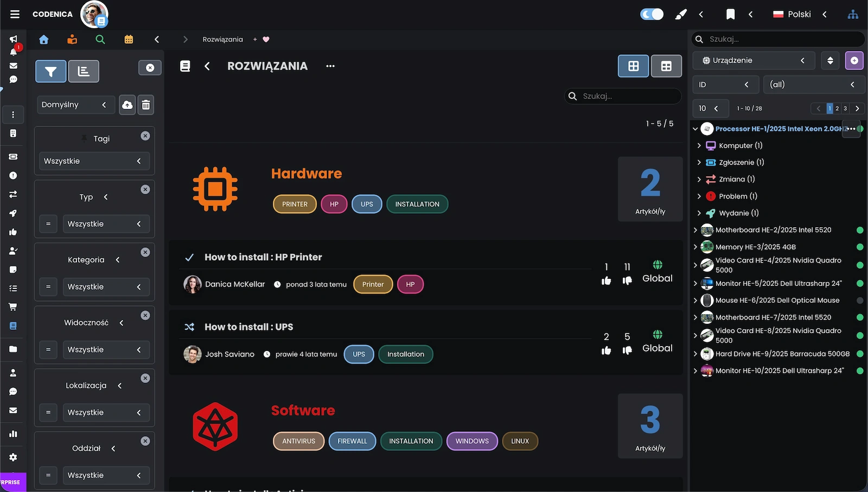Click the trash icon next to Domyślny
Image resolution: width=868 pixels, height=492 pixels.
coord(146,105)
